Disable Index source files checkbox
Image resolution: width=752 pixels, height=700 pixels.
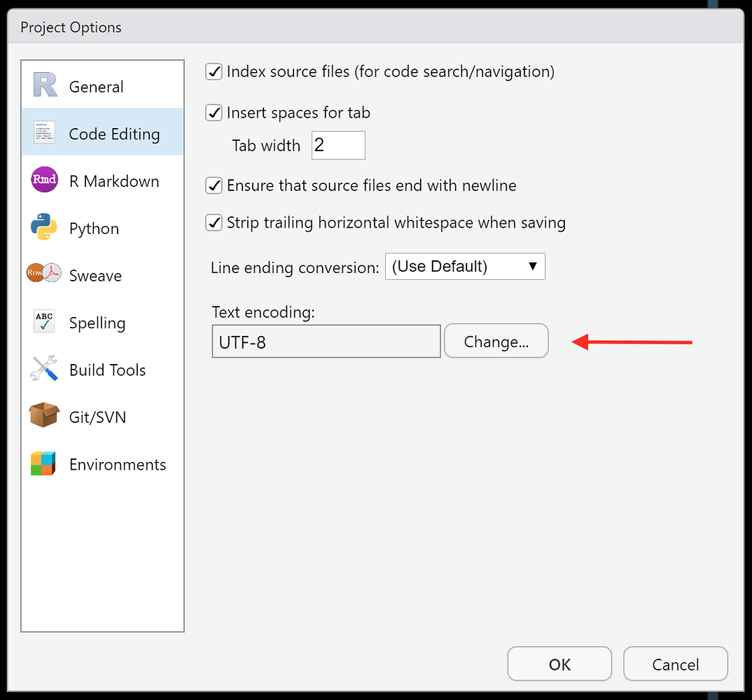[214, 71]
